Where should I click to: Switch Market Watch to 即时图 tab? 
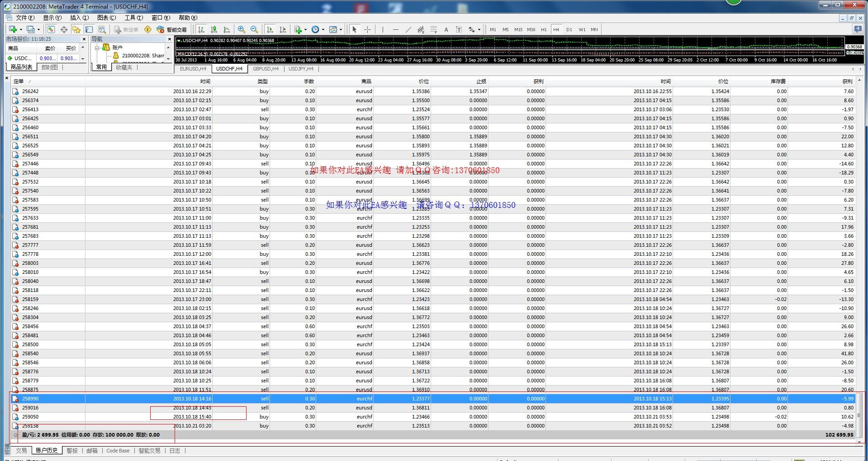50,67
